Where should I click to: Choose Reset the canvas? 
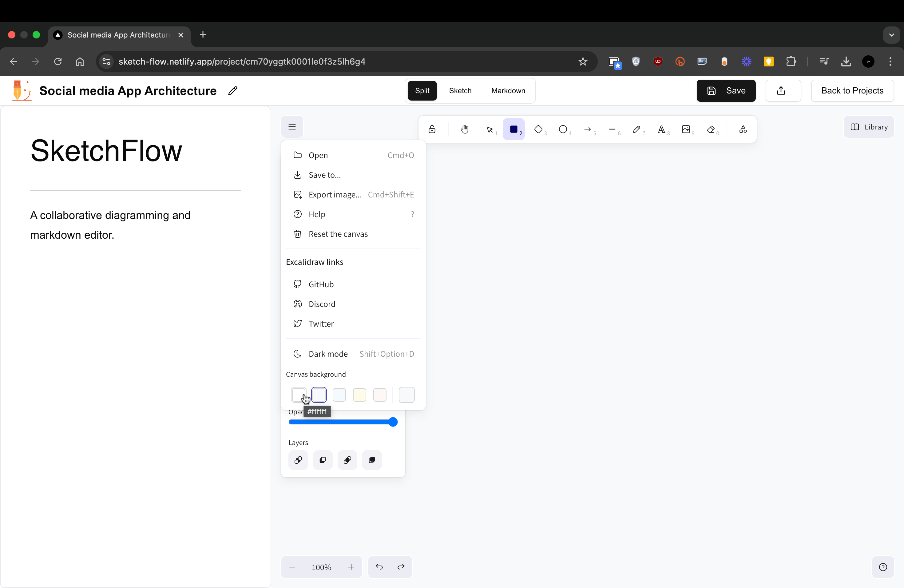[353, 234]
